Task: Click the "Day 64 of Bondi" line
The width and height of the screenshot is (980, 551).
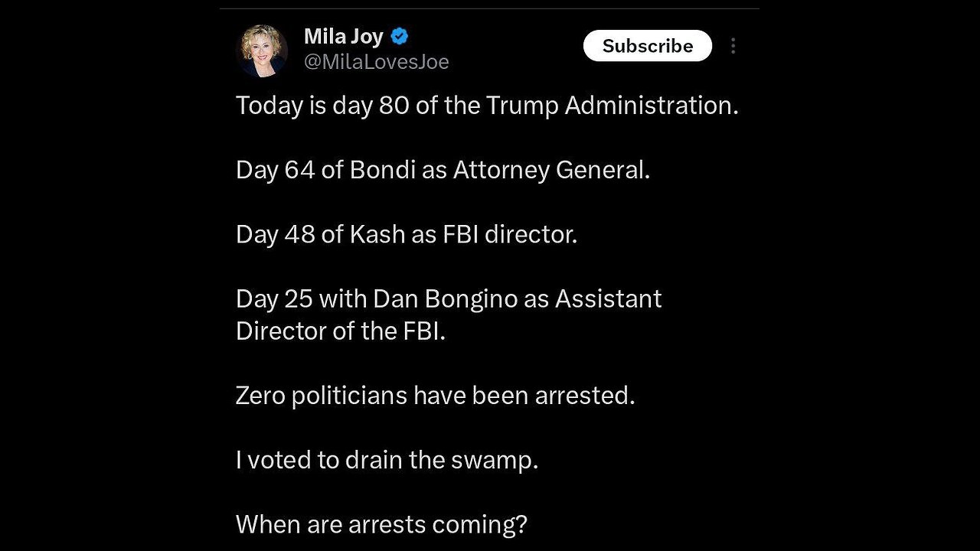Action: click(x=443, y=169)
